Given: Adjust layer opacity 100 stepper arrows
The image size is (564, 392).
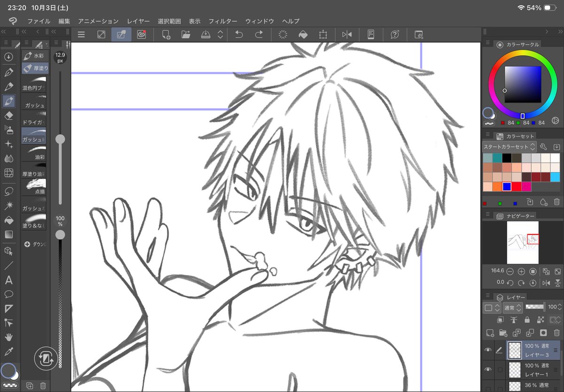Looking at the screenshot, I should 560,307.
